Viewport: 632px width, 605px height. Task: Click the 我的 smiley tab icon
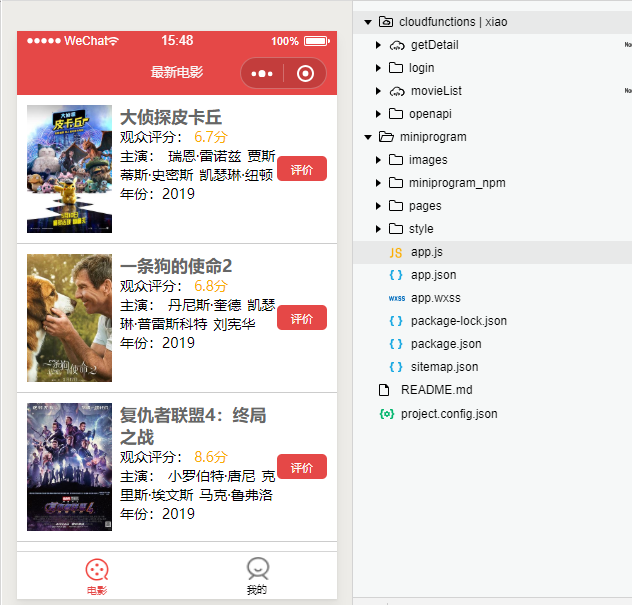point(257,569)
